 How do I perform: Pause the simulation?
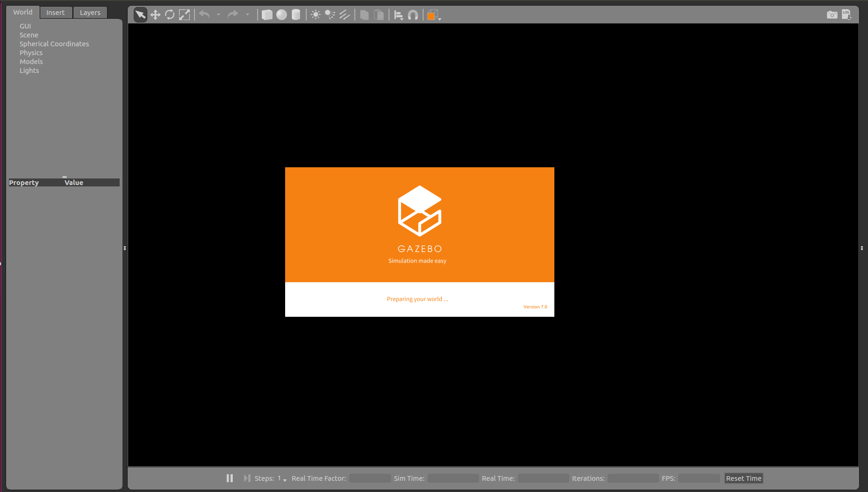(x=230, y=478)
